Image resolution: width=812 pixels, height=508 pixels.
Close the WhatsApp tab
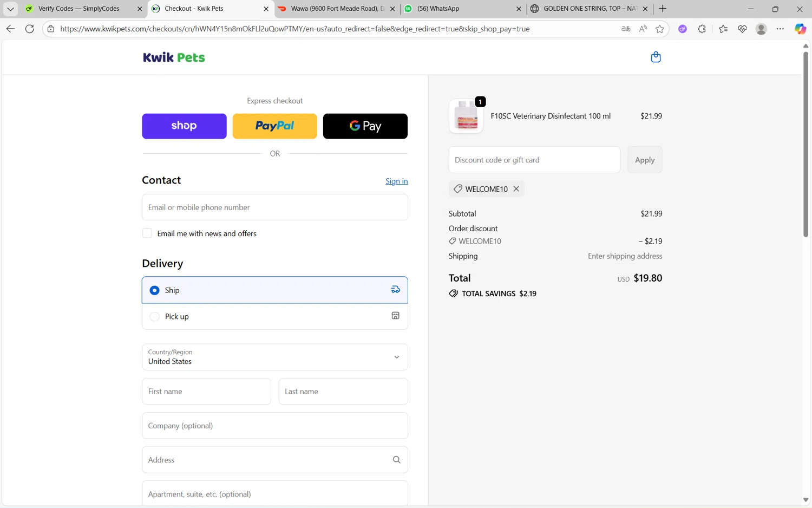coord(519,9)
